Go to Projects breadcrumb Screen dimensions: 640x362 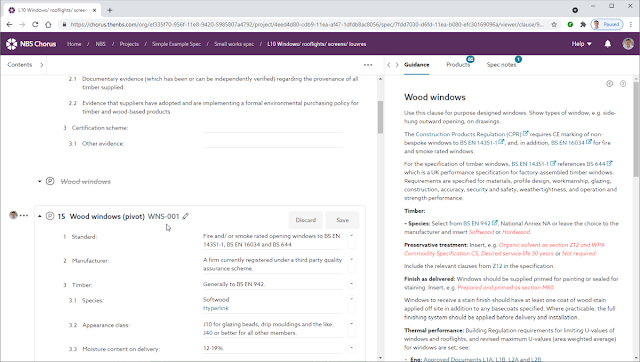click(129, 44)
